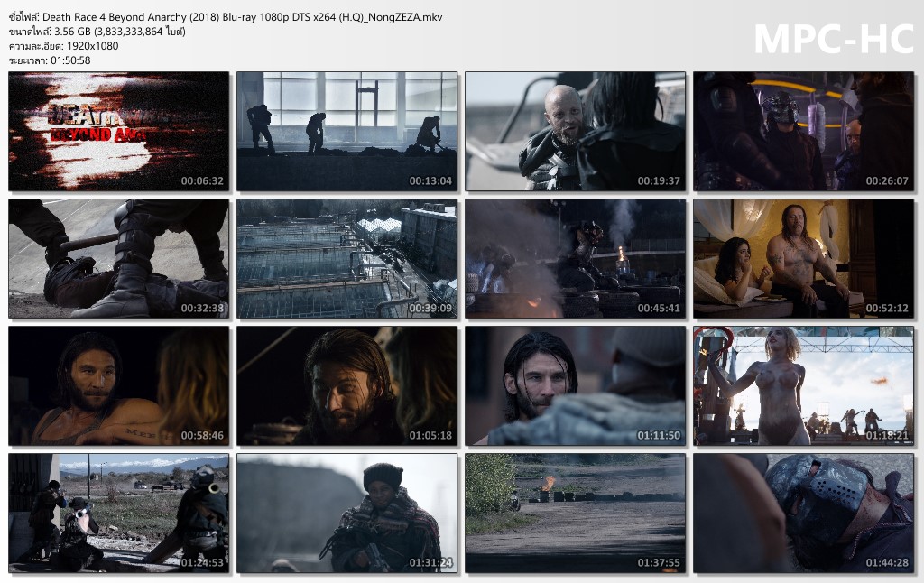Select the thumbnail stamped 00:19:37
The height and width of the screenshot is (583, 924).
coord(575,132)
